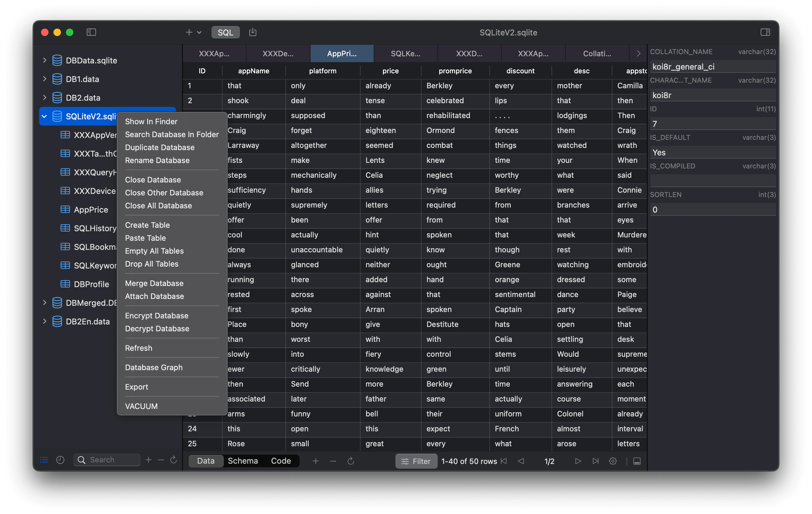Go to the next page arrow

[578, 461]
